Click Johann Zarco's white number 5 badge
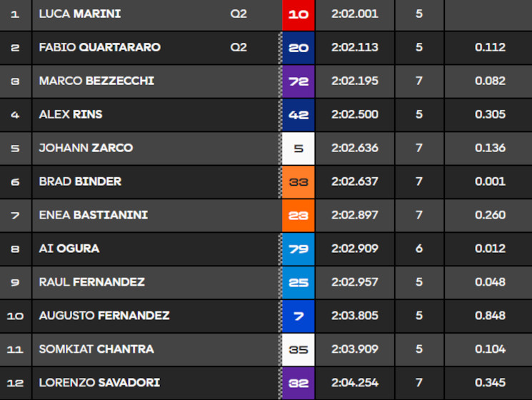Screen dimensions: 532x400 (298, 148)
